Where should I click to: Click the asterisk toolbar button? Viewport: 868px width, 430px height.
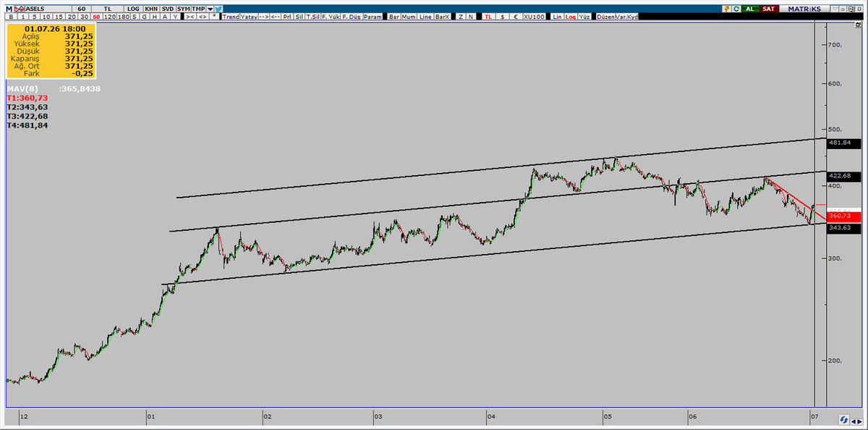point(214,17)
